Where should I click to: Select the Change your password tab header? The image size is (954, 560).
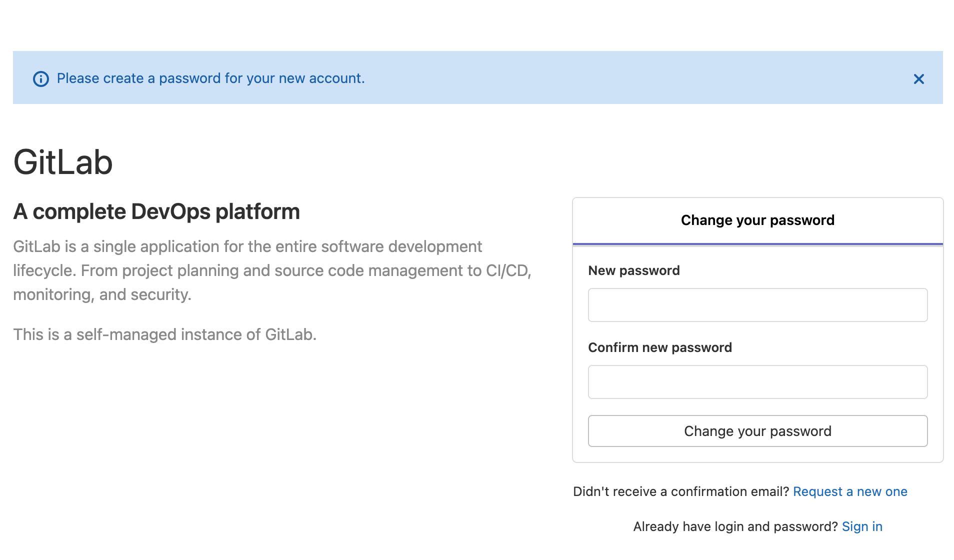coord(757,220)
